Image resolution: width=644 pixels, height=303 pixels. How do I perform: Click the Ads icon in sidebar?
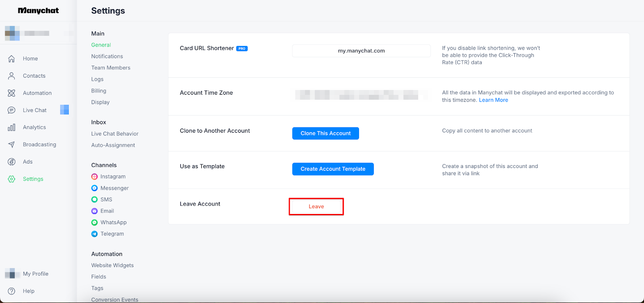[x=12, y=162]
